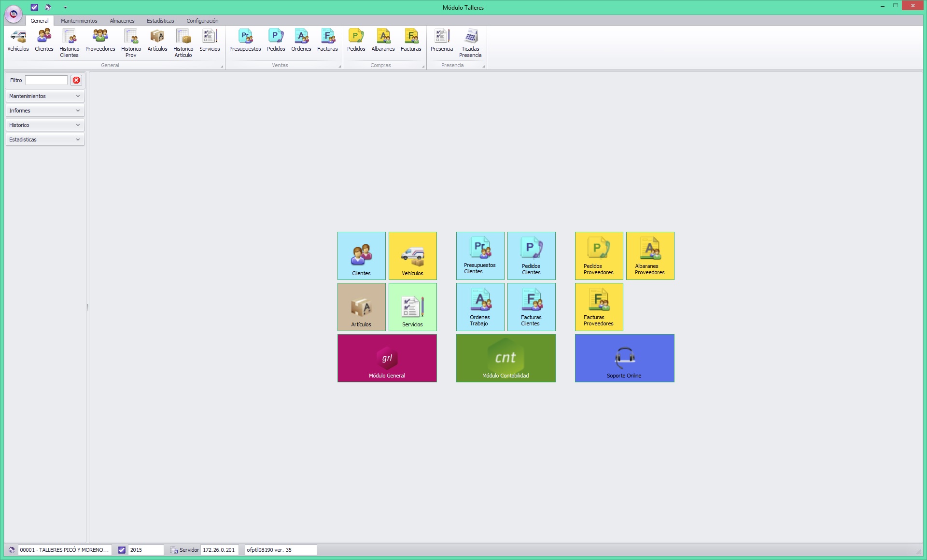Clear the Filtro with red X button
The image size is (927, 560).
76,80
